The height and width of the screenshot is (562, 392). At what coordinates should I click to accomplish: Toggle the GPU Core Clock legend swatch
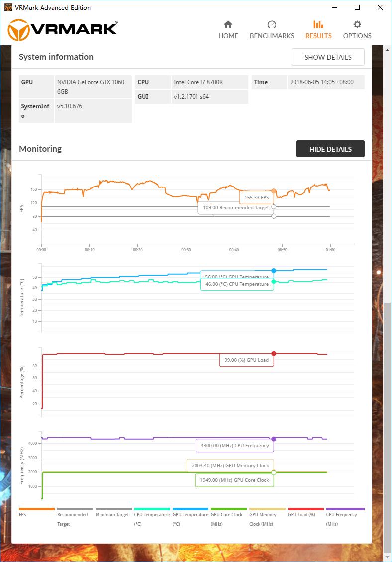coord(228,509)
